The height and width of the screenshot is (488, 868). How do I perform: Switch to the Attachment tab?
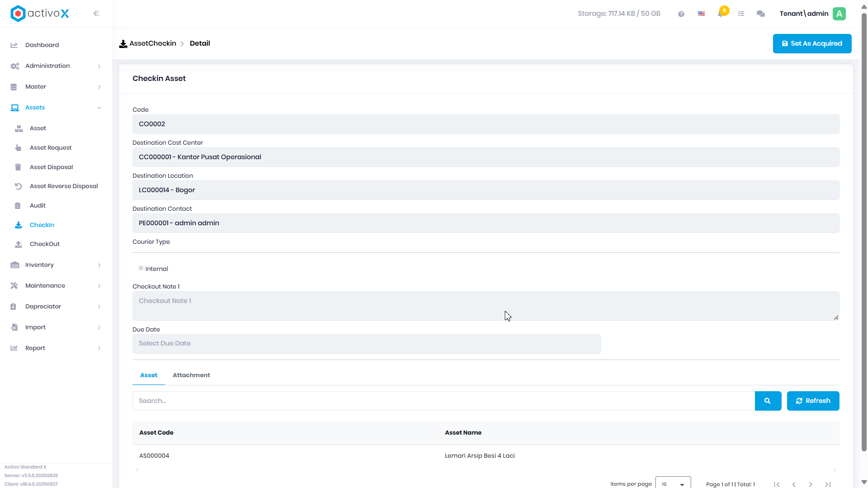[x=191, y=375]
